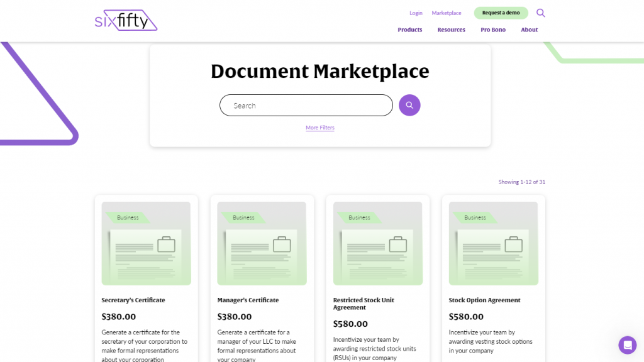Open Secretary's Certificate thumbnail
Viewport: 644px width, 362px height.
146,243
